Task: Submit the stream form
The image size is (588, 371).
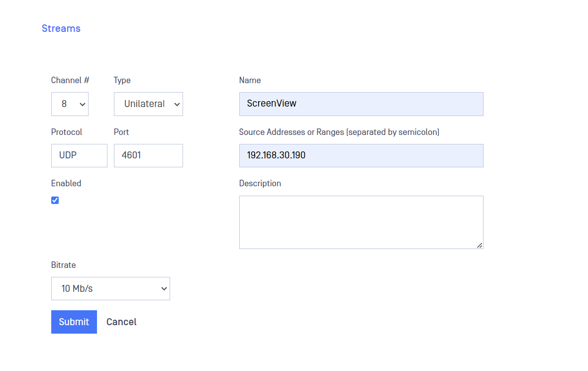Action: [x=74, y=322]
